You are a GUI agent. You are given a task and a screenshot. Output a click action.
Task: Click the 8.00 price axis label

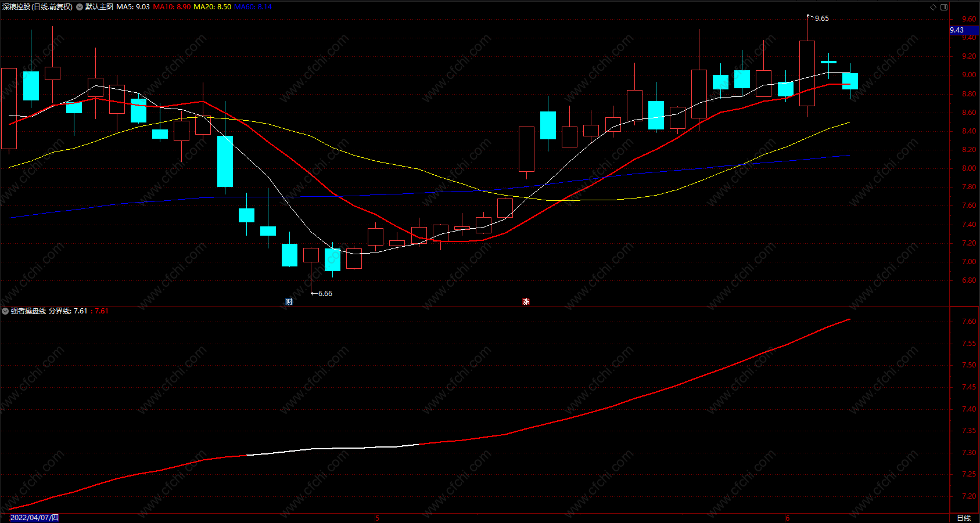pos(969,168)
